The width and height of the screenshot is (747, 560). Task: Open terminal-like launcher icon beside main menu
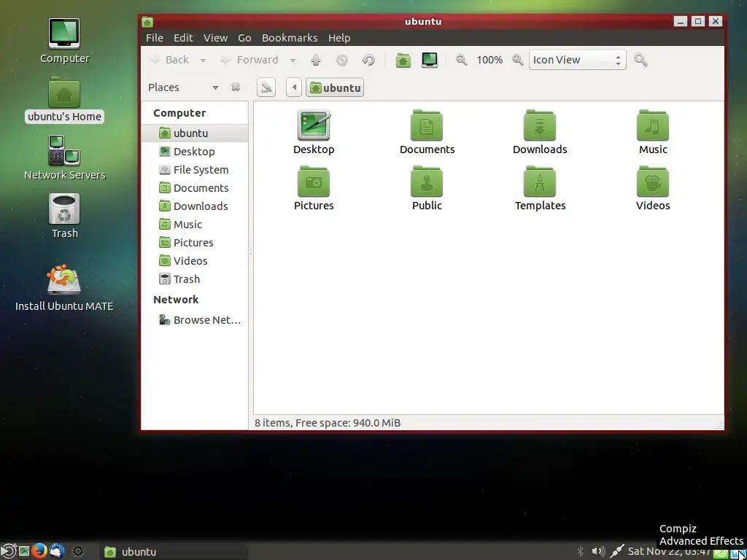click(24, 551)
